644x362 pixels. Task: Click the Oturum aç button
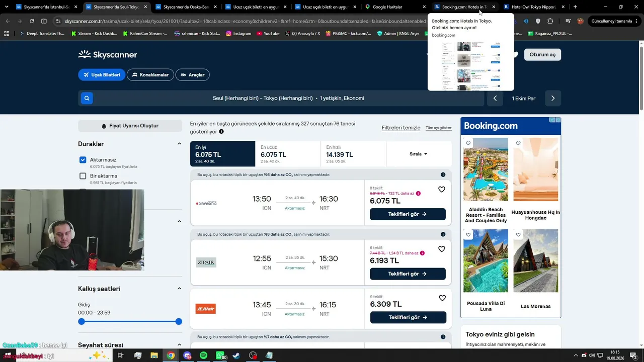tap(542, 54)
